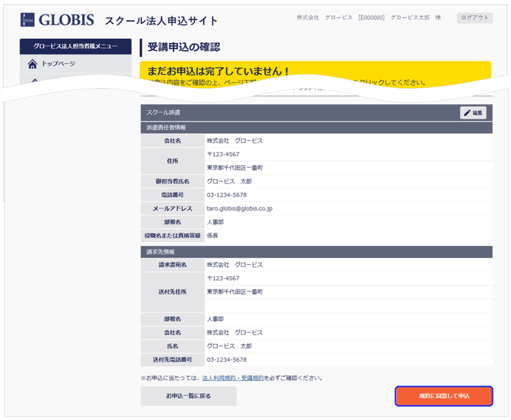Click the メールアドレス label

[173, 208]
